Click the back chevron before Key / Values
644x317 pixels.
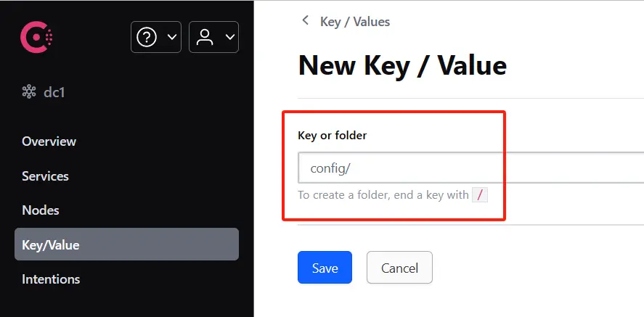pyautogui.click(x=306, y=21)
